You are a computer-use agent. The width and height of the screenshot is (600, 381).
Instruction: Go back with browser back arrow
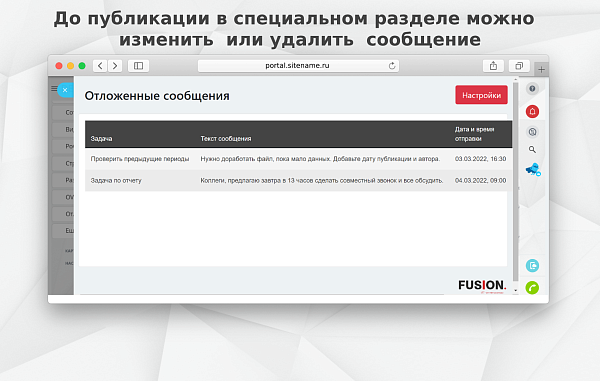[100, 66]
